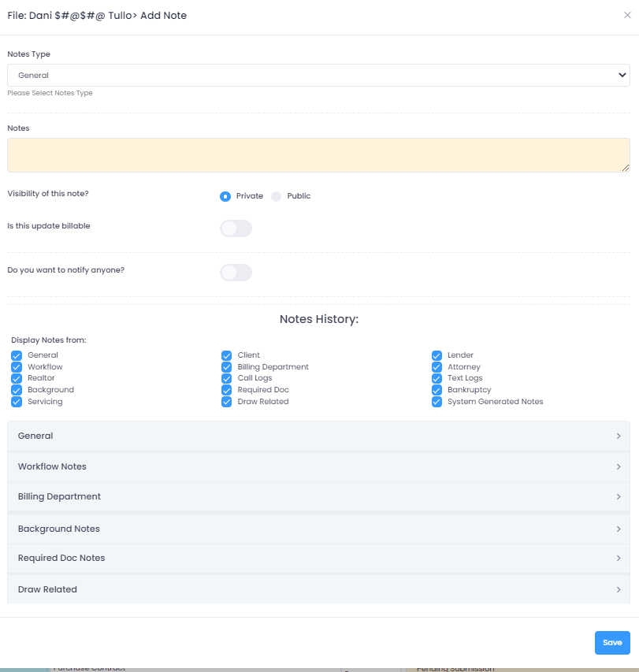Select Private note visibility
Image resolution: width=639 pixels, height=672 pixels.
(x=225, y=196)
